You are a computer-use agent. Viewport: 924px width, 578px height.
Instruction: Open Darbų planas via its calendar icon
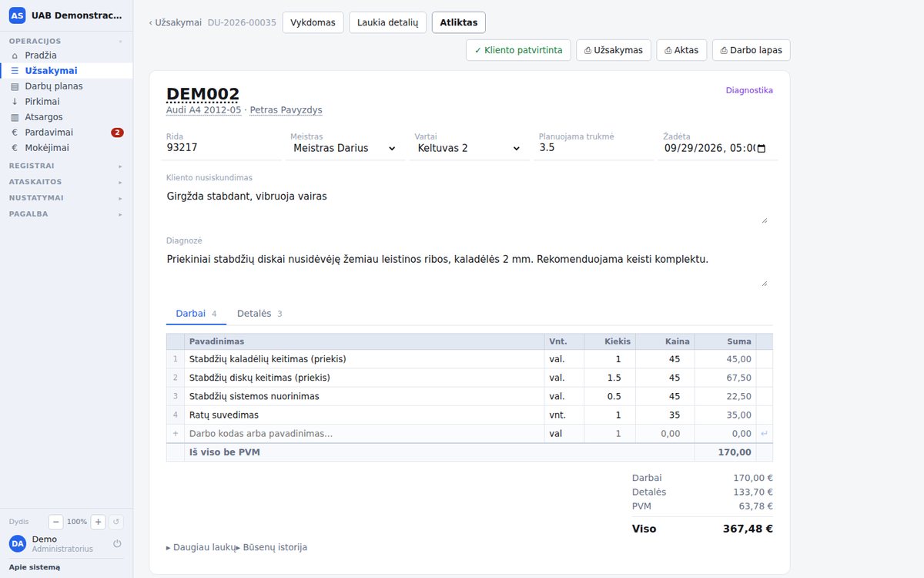point(15,86)
